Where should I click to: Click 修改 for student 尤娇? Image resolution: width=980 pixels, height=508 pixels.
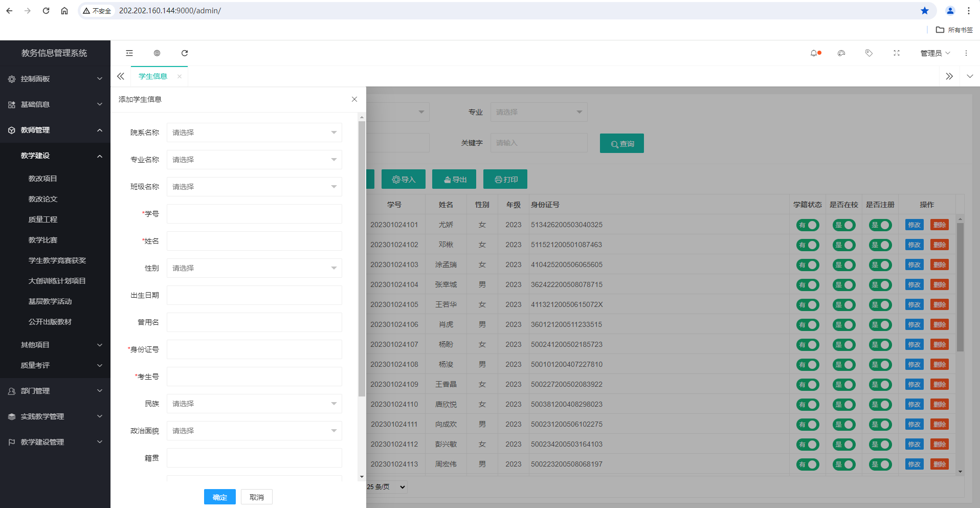coord(915,225)
